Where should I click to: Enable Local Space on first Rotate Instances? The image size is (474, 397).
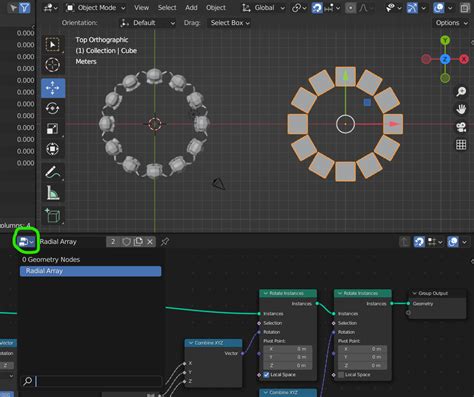(x=266, y=375)
